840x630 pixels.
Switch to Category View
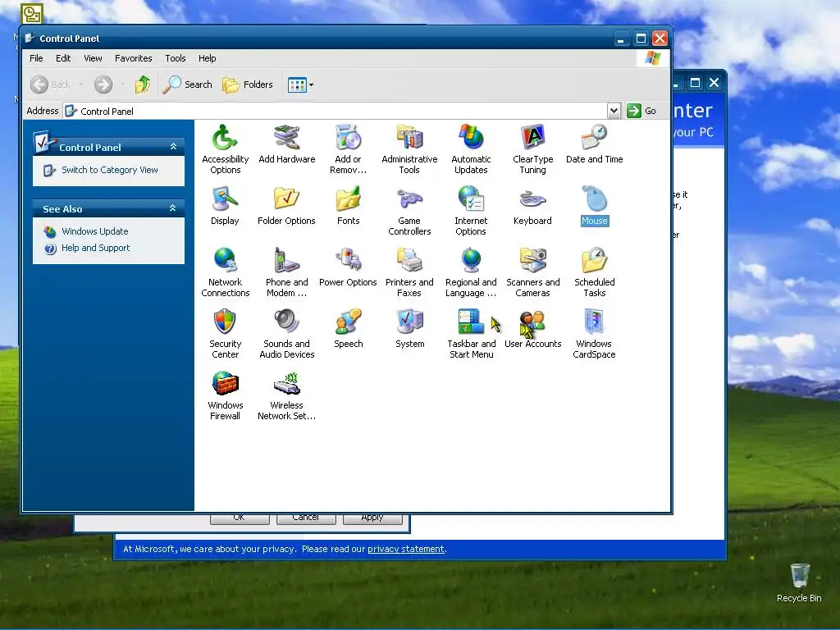pyautogui.click(x=109, y=170)
